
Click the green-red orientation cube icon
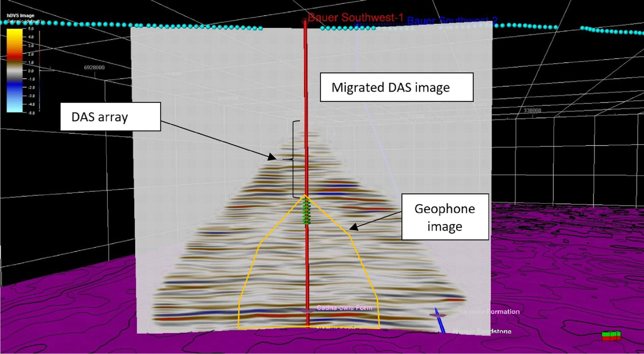[611, 336]
